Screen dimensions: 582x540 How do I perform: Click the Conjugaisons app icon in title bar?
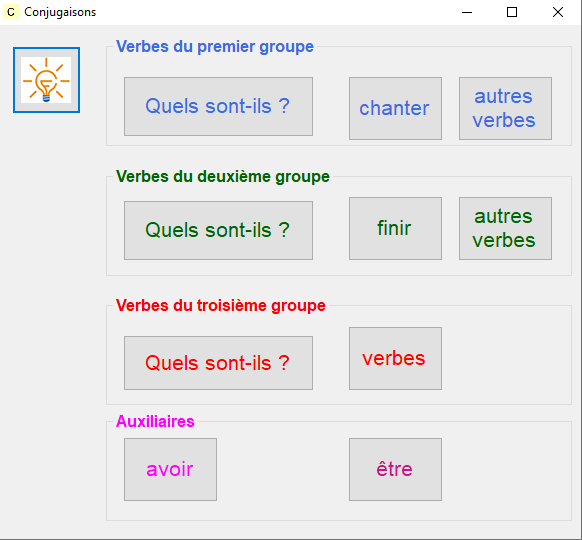(11, 12)
